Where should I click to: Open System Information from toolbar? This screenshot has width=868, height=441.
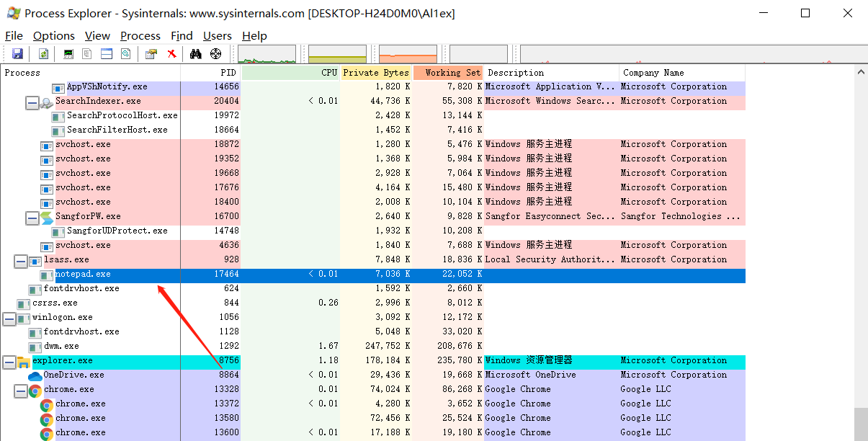(x=68, y=53)
